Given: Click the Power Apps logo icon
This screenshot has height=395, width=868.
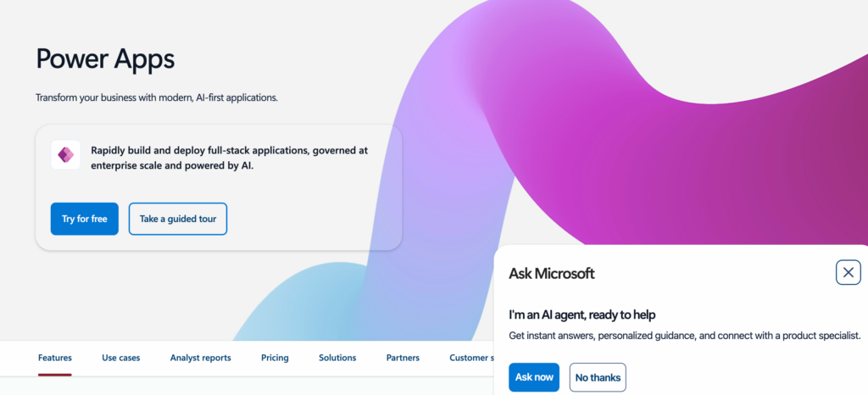Looking at the screenshot, I should (65, 154).
